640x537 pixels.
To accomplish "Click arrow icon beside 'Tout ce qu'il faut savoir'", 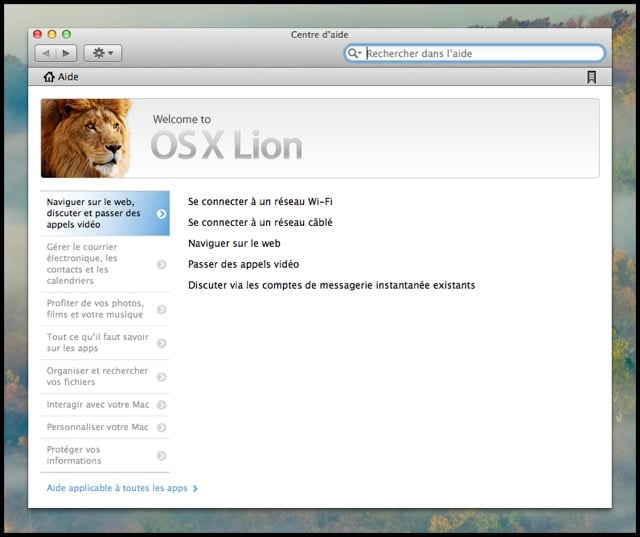I will tap(162, 343).
